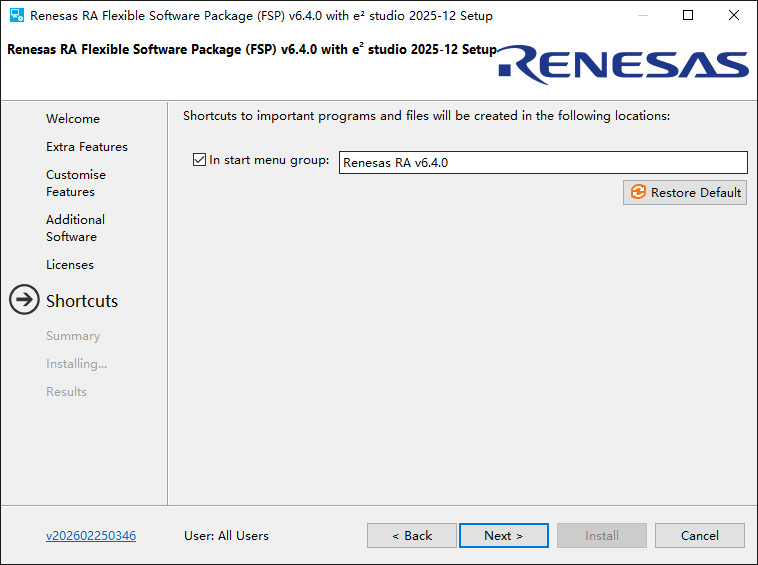Click the Shortcuts step arrow icon
The height and width of the screenshot is (565, 758).
24,300
